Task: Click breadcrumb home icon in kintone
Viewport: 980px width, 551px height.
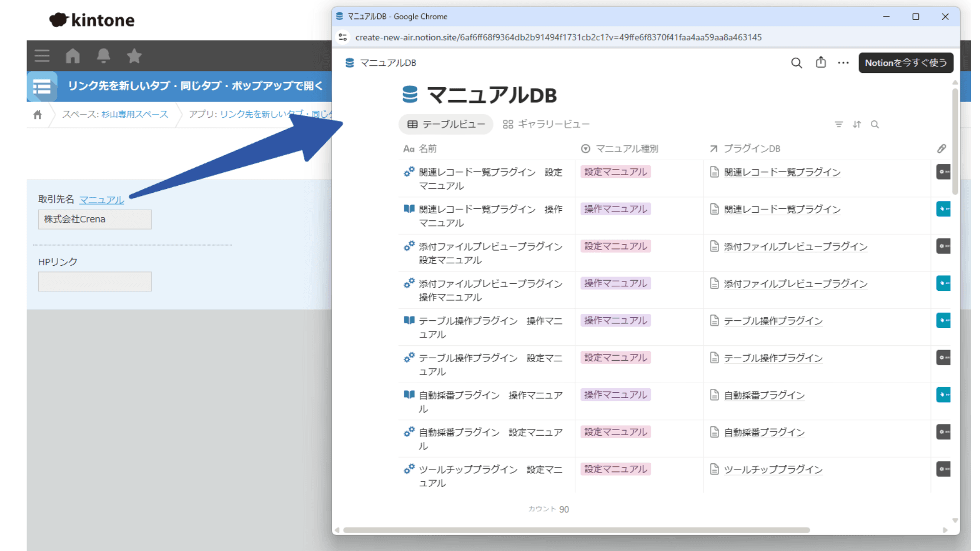Action: pos(37,114)
